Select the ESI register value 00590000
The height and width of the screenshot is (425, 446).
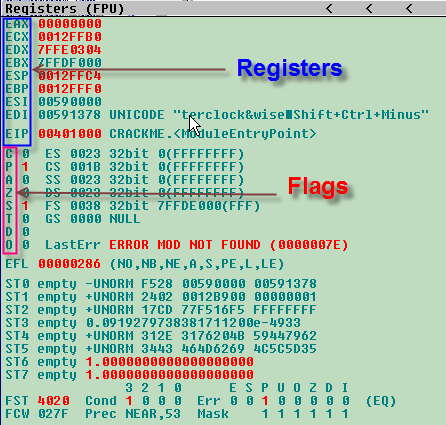[x=70, y=102]
